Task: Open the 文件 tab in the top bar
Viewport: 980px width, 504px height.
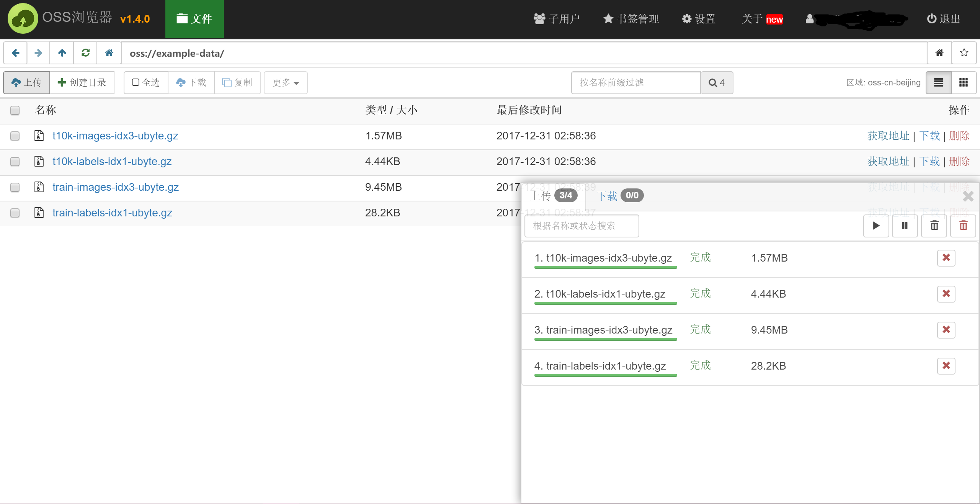Action: click(x=194, y=19)
